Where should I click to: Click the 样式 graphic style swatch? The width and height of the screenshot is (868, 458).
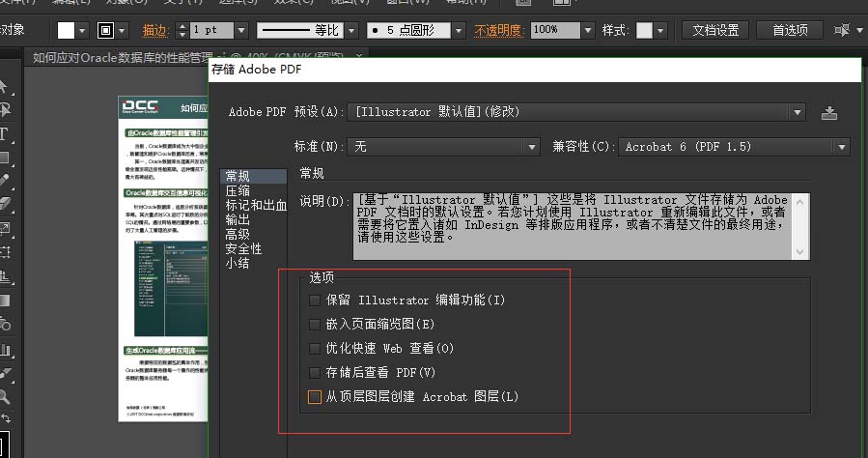click(x=644, y=31)
